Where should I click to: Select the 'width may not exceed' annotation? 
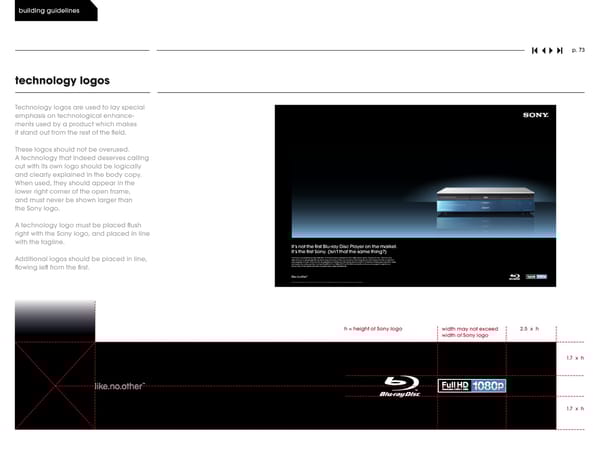click(x=469, y=328)
